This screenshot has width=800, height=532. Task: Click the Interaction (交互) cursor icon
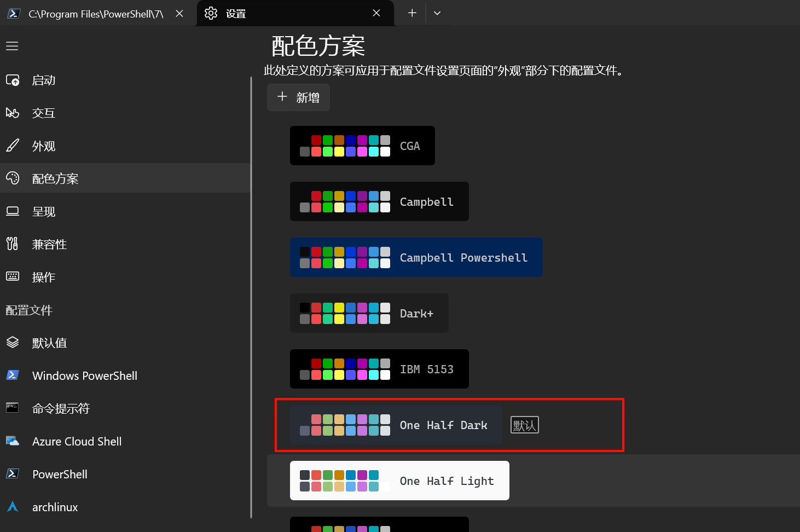coord(13,113)
